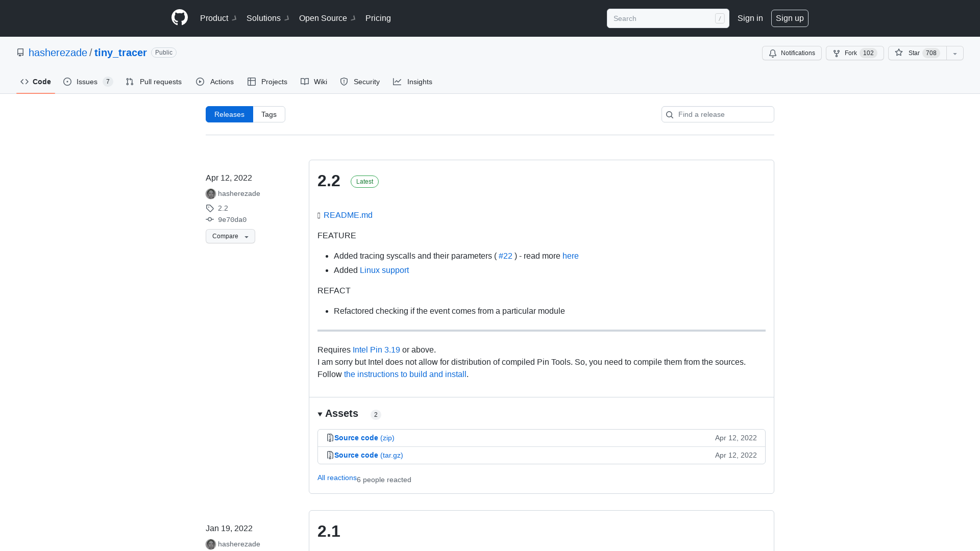980x551 pixels.
Task: Expand the Compare dropdown
Action: pyautogui.click(x=230, y=236)
